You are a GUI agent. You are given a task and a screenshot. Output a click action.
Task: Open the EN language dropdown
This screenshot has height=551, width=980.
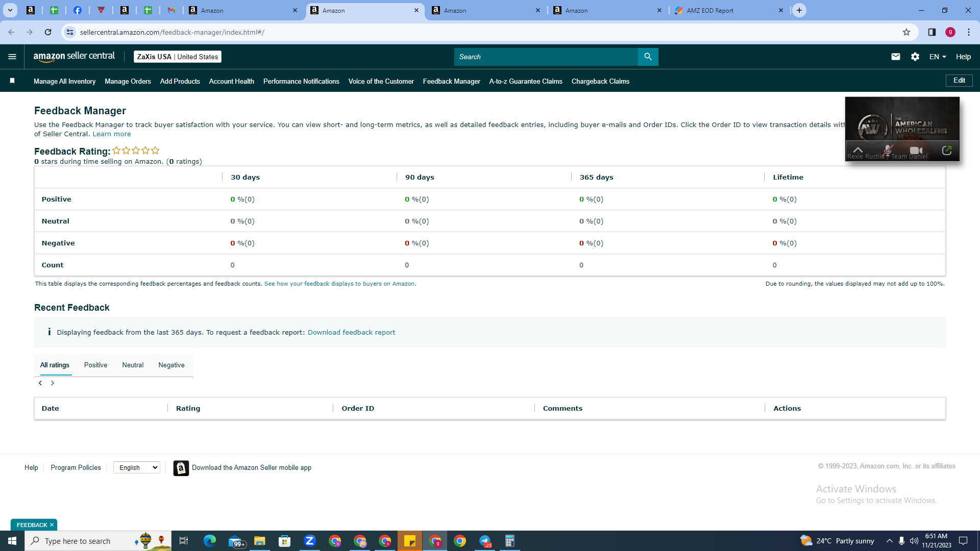[938, 57]
